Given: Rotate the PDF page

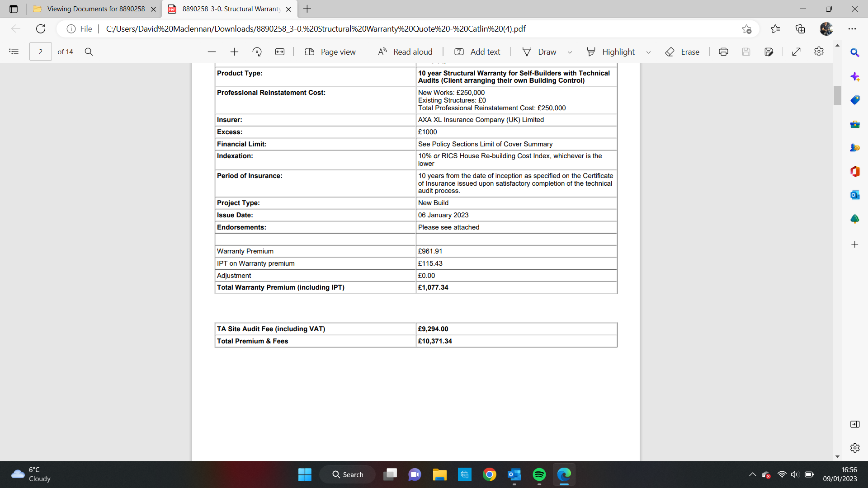Looking at the screenshot, I should [x=257, y=52].
